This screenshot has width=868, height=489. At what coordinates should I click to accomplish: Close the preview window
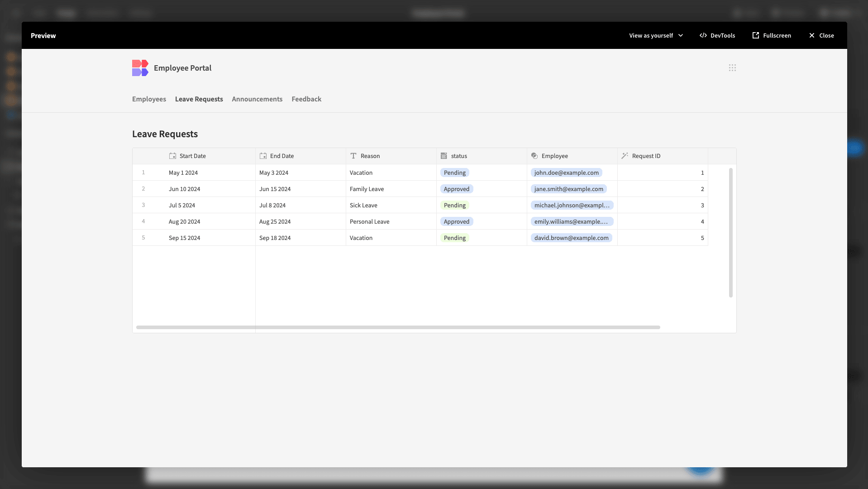(x=821, y=35)
